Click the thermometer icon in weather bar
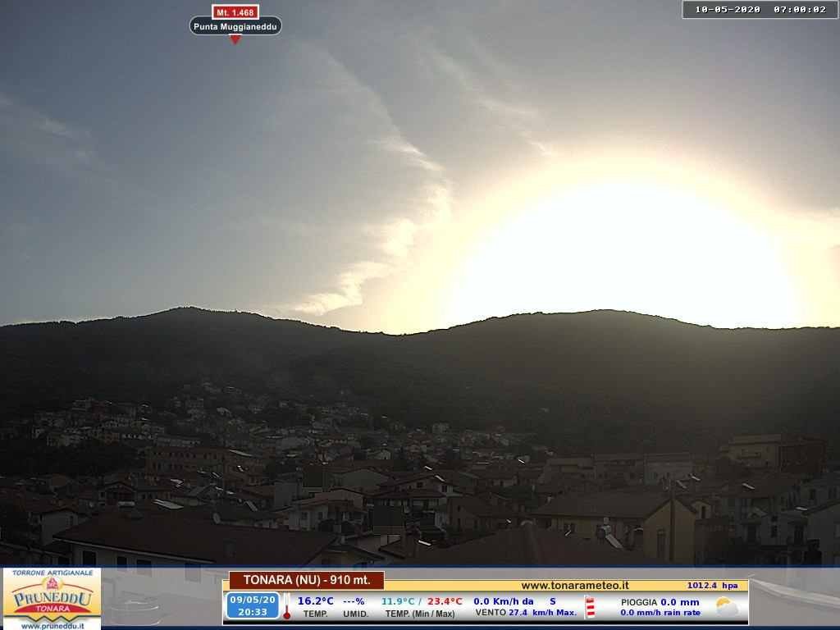Screen dimensions: 840x630 pyautogui.click(x=287, y=606)
